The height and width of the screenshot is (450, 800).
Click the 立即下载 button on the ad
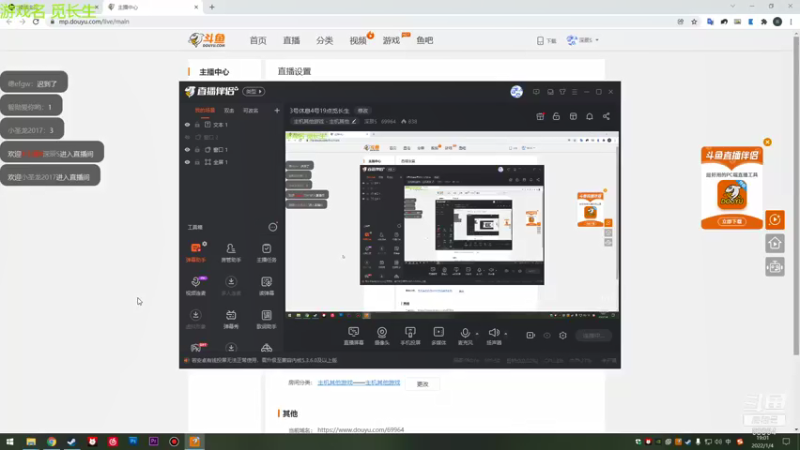[732, 221]
